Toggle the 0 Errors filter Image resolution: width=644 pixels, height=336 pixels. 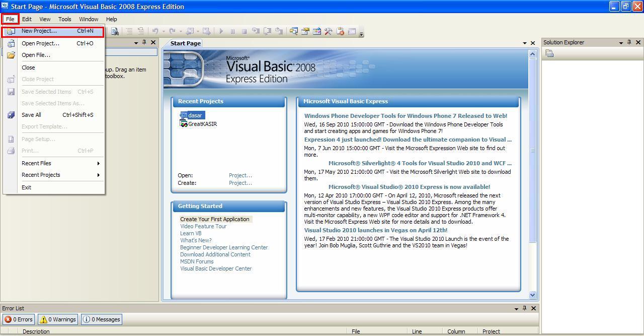point(19,319)
